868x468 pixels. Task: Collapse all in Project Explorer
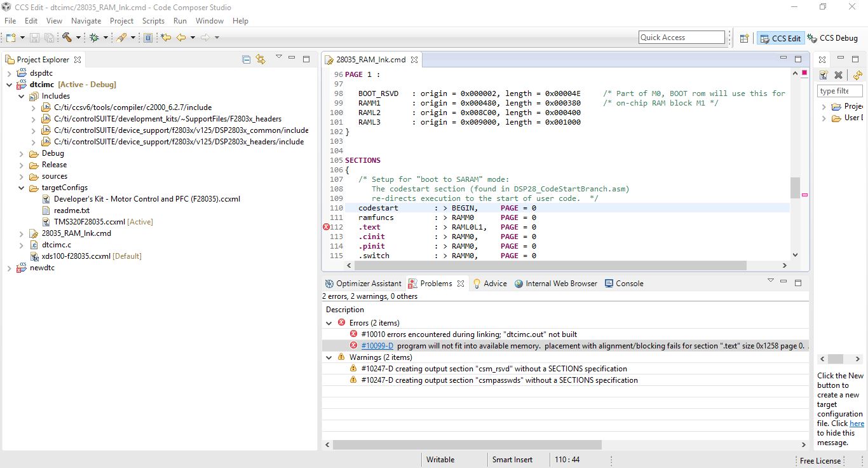point(247,59)
